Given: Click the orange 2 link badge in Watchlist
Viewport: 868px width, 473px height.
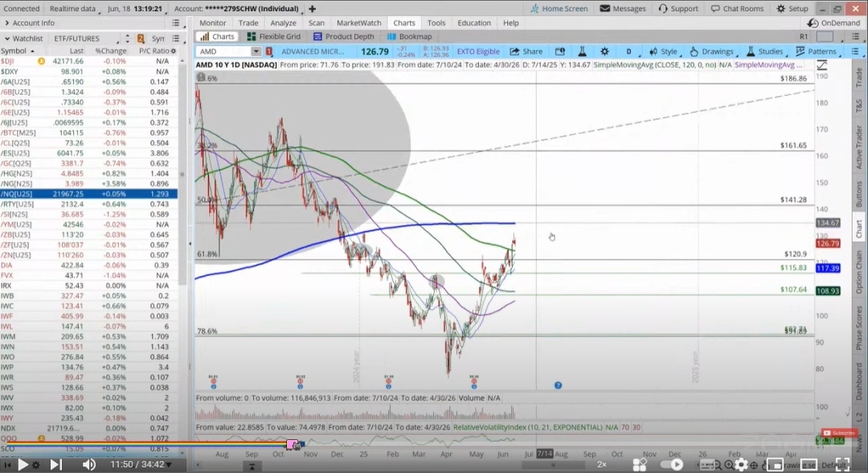Looking at the screenshot, I should click(x=141, y=39).
